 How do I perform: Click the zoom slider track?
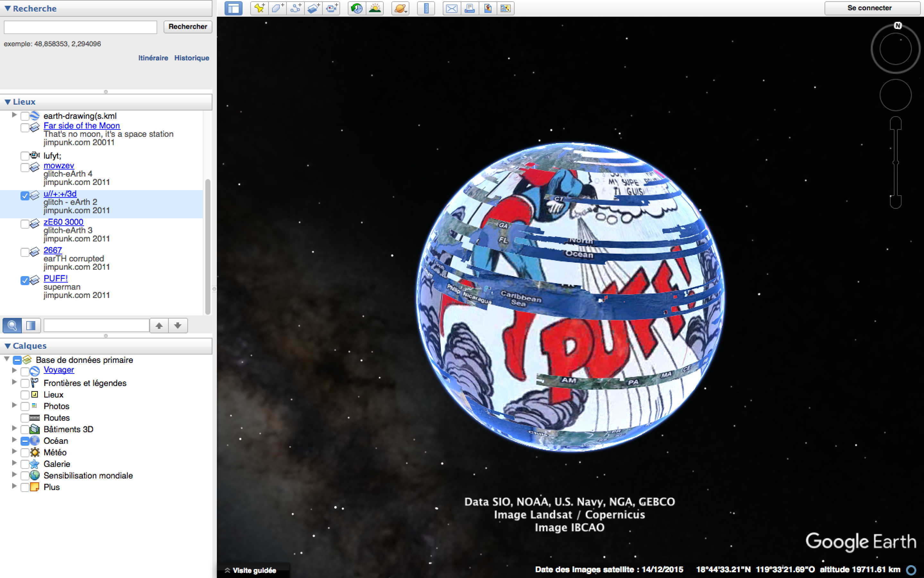tap(895, 162)
